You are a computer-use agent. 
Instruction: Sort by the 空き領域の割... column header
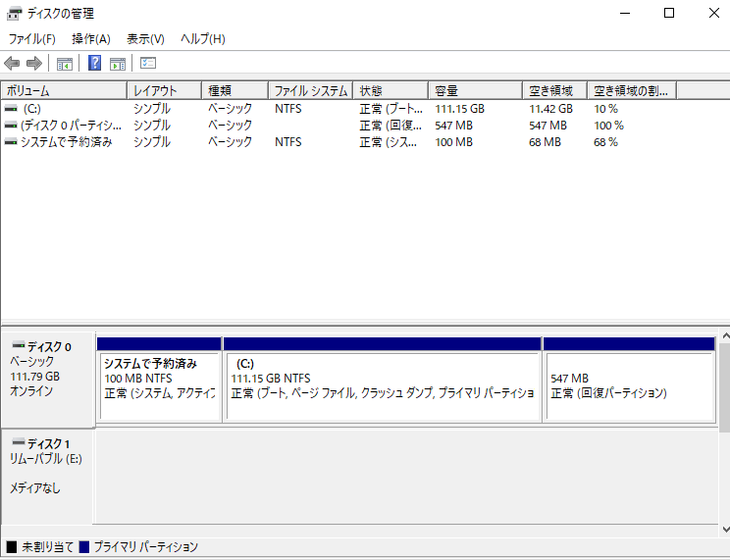(x=632, y=90)
